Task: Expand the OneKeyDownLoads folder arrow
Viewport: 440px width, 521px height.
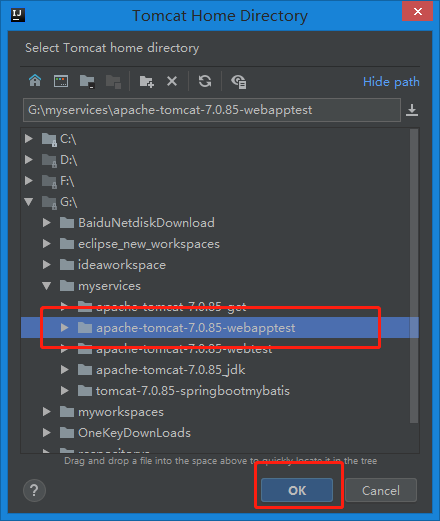Action: click(x=47, y=433)
